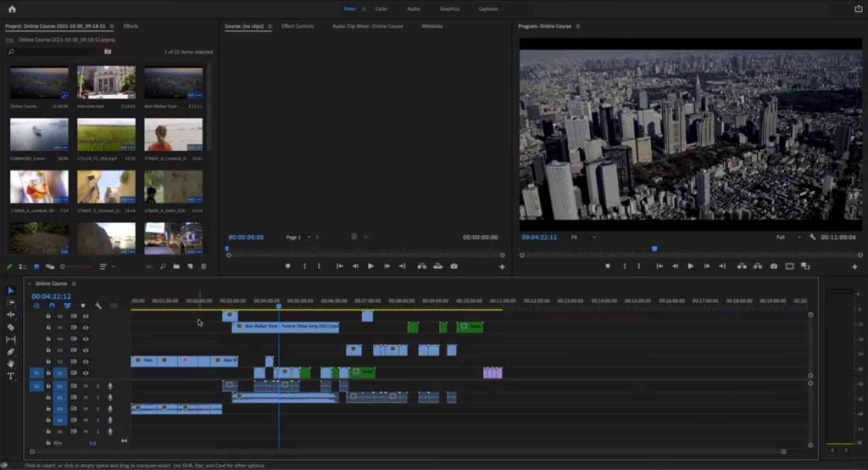Mute audio track A1
The width and height of the screenshot is (868, 470).
(x=86, y=386)
